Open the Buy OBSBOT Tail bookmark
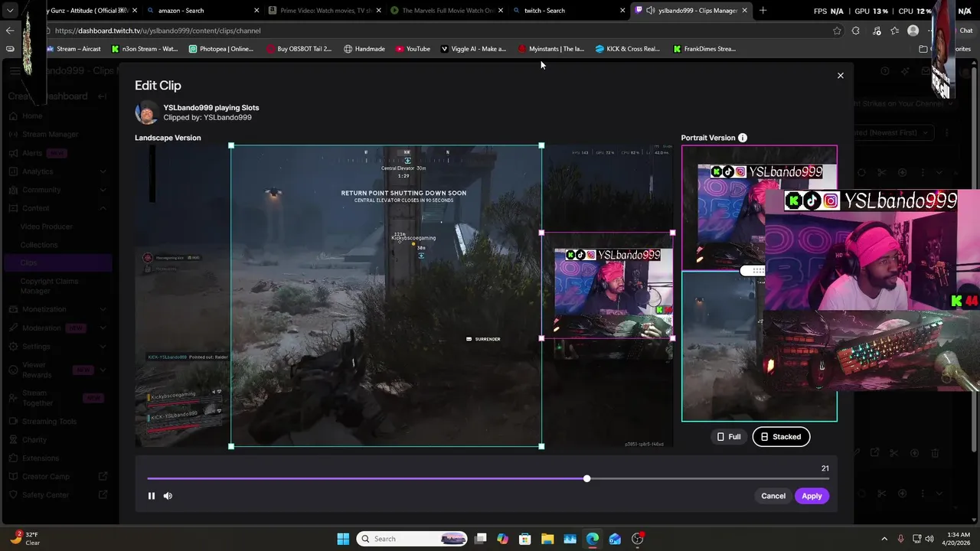The height and width of the screenshot is (551, 980). tap(299, 49)
